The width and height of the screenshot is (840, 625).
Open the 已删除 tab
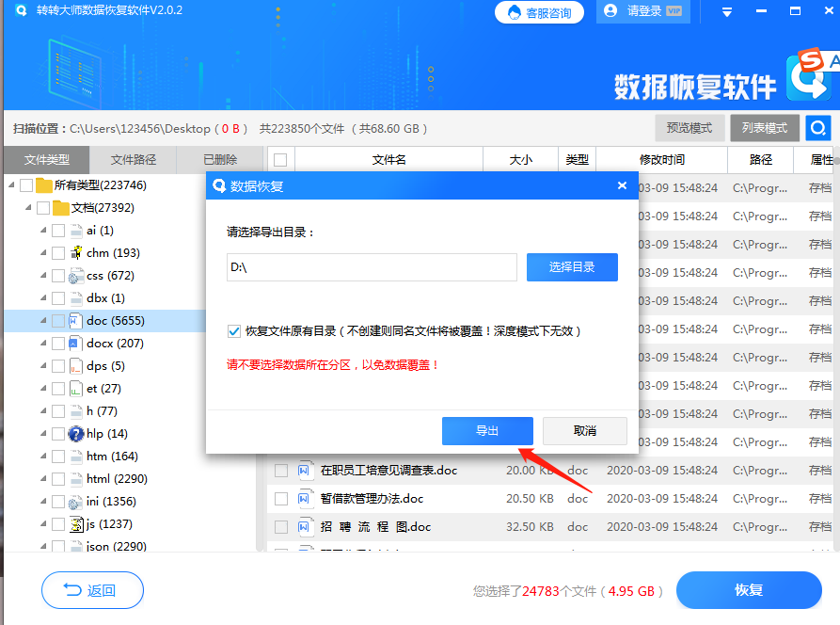pyautogui.click(x=219, y=159)
